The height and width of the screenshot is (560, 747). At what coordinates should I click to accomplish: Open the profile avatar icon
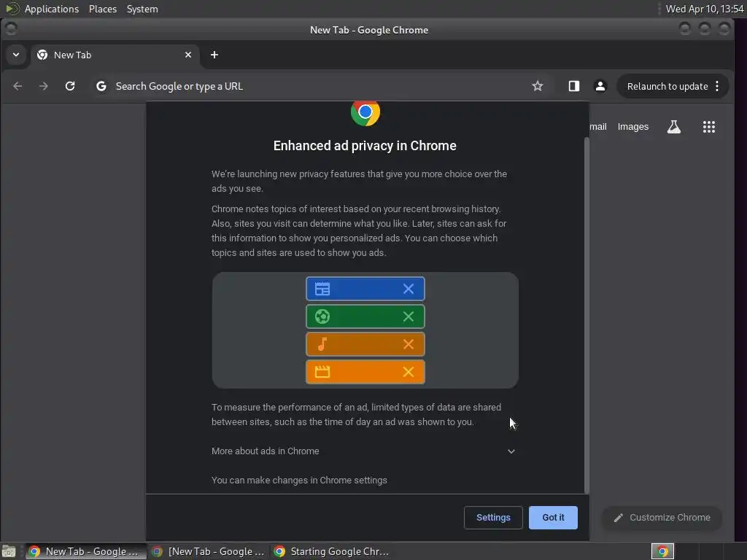coord(600,86)
